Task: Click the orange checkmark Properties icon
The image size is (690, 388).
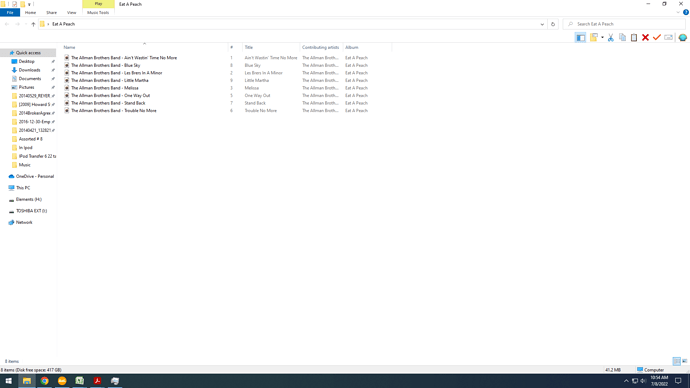Action: point(657,38)
